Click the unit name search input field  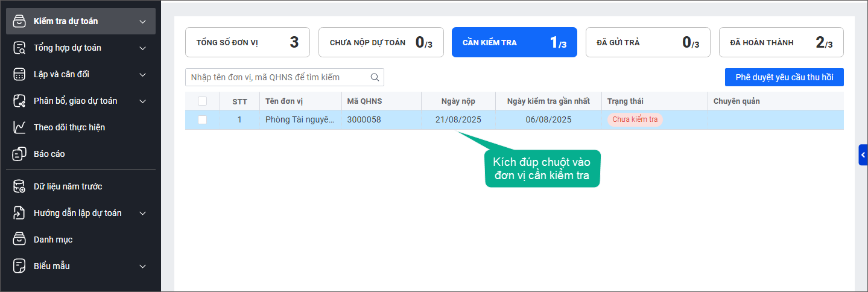tap(277, 77)
